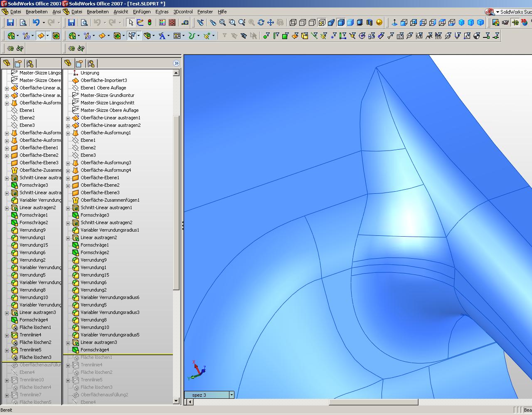Select Formschräge4 in the feature tree
Image resolution: width=532 pixels, height=415 pixels.
[95, 350]
